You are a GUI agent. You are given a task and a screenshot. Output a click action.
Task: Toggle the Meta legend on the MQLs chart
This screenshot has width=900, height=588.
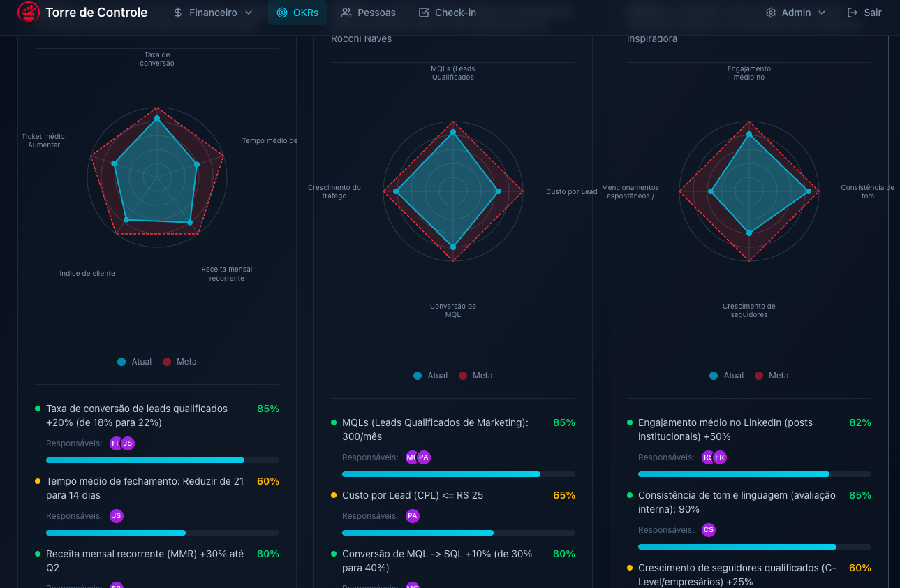(x=475, y=375)
